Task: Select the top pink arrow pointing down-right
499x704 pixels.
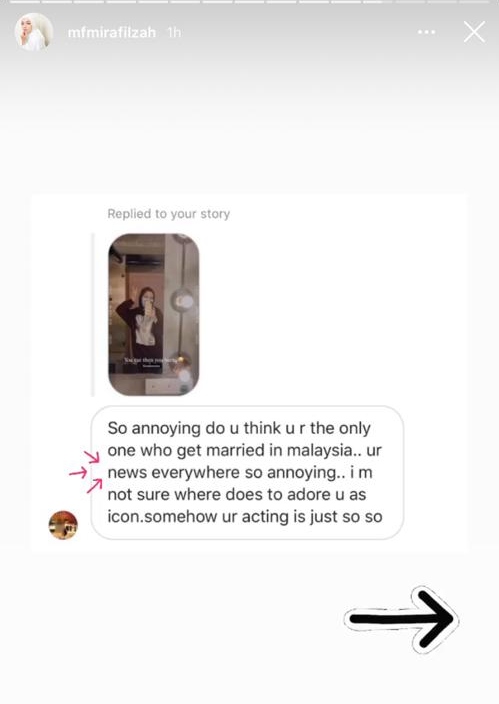Action: point(92,457)
